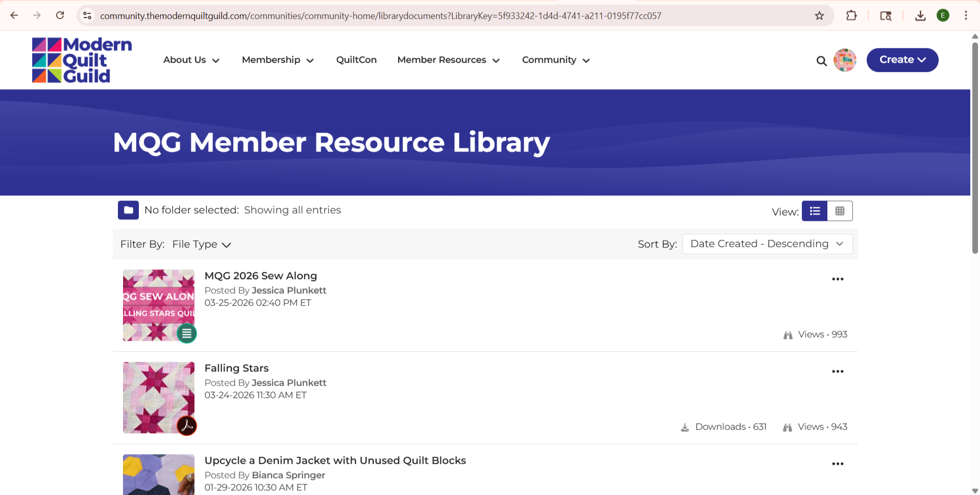The width and height of the screenshot is (980, 495).
Task: Click the browser Downloads icon
Action: 920,15
